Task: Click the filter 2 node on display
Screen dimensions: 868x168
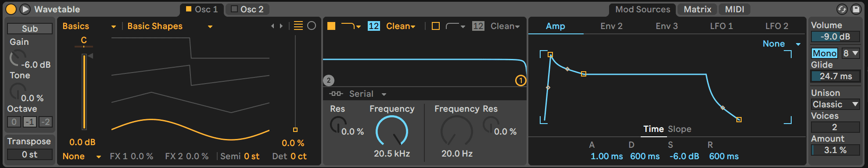Action: coord(329,80)
